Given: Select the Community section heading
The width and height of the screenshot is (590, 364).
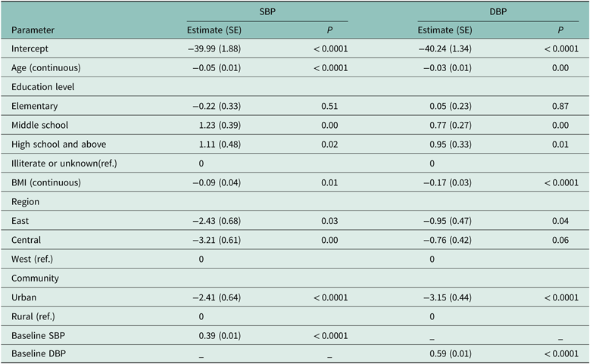Looking at the screenshot, I should coord(35,278).
